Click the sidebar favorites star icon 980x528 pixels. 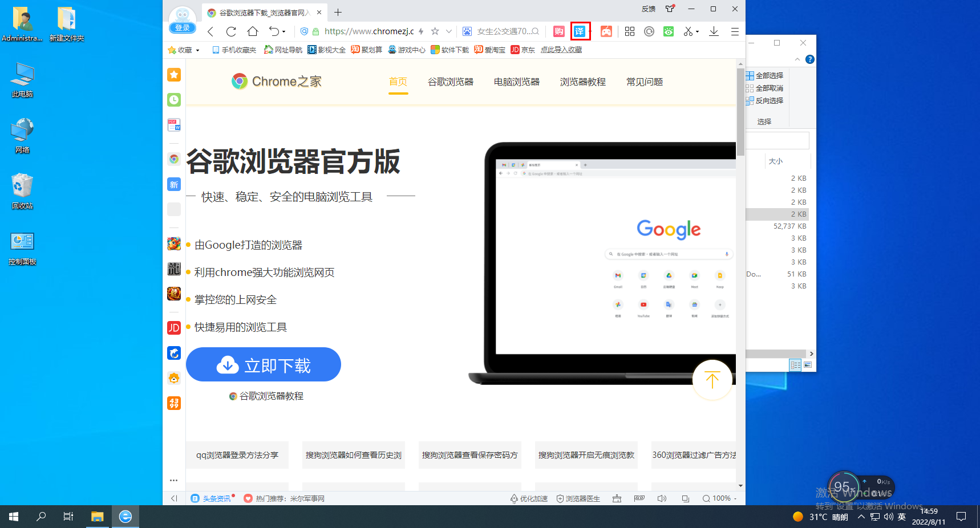(174, 75)
